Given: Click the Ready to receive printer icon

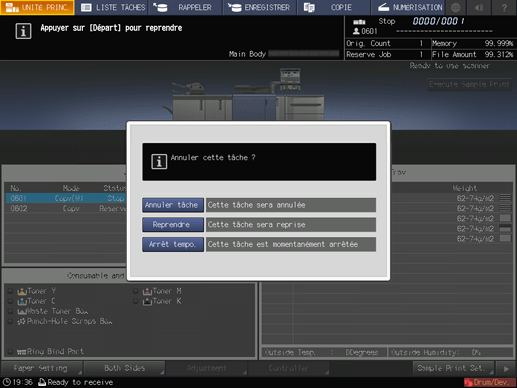Looking at the screenshot, I should pos(42,382).
